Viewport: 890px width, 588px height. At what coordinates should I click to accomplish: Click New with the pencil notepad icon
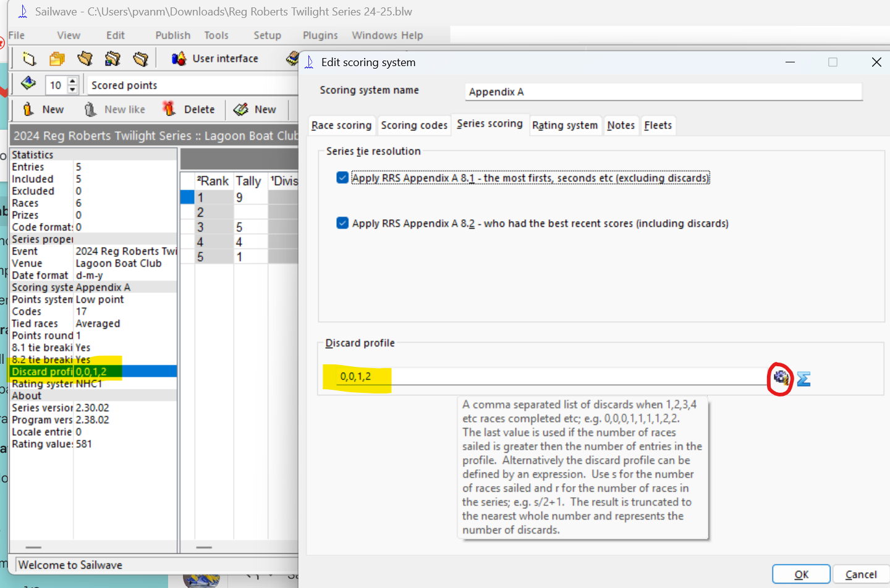click(255, 109)
